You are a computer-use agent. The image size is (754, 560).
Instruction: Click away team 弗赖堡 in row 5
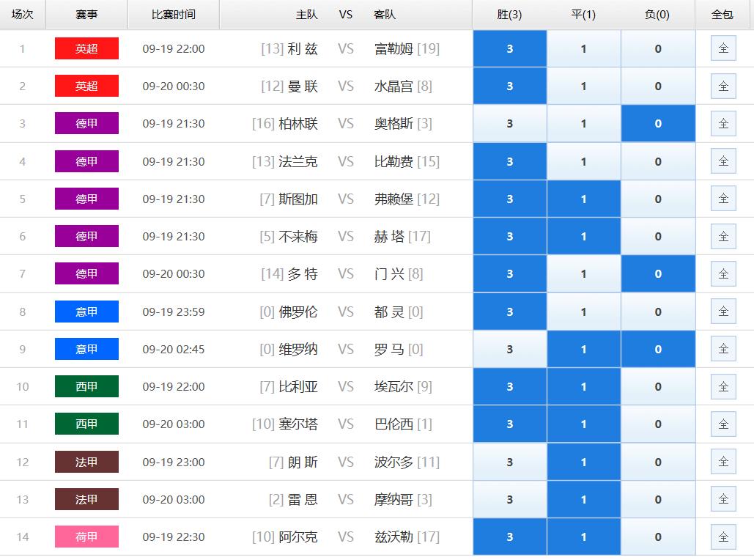[393, 199]
